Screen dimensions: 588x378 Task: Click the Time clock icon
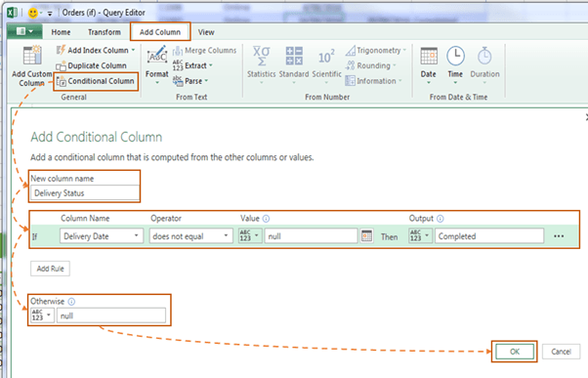pyautogui.click(x=455, y=56)
